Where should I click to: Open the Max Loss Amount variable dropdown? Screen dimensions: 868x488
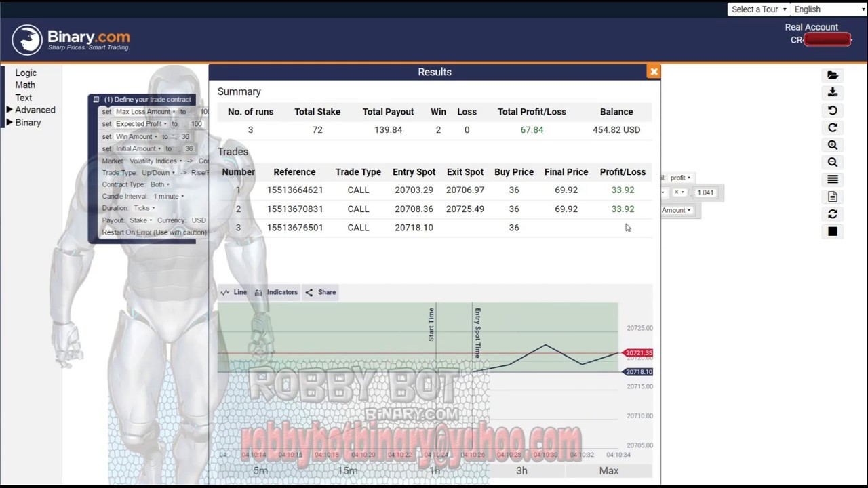click(145, 112)
